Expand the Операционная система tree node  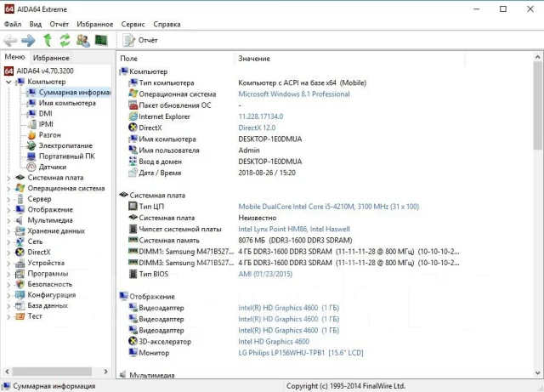pos(8,189)
